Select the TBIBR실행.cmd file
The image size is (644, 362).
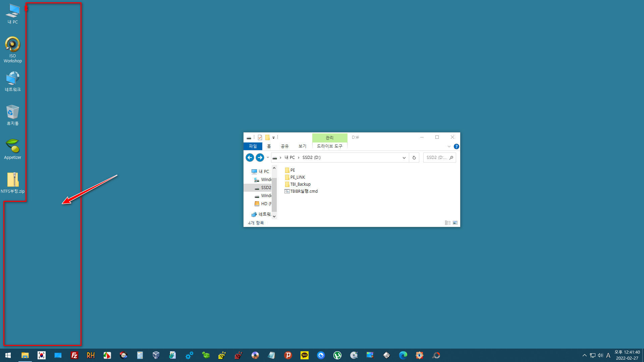301,191
